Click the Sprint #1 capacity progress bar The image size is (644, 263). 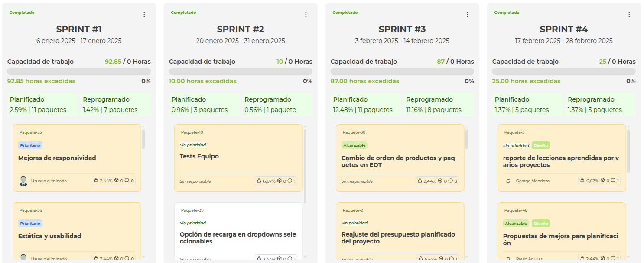(79, 71)
